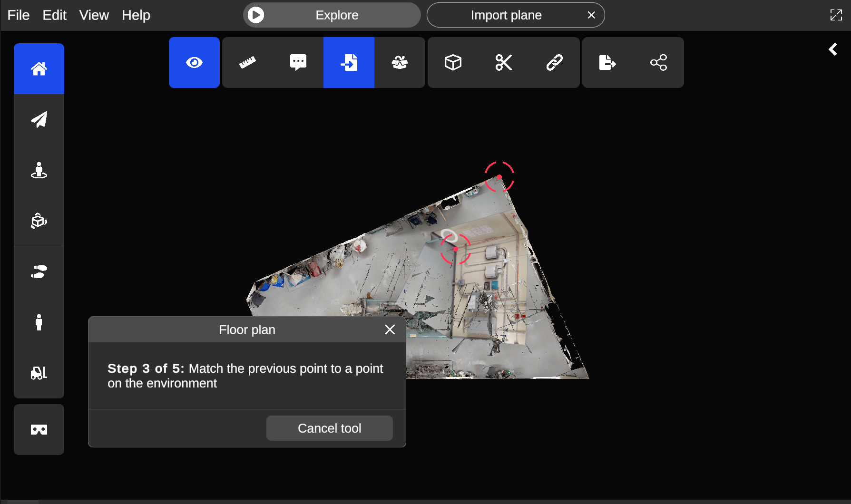Select the footsteps walk mode
The height and width of the screenshot is (504, 851).
(x=39, y=271)
